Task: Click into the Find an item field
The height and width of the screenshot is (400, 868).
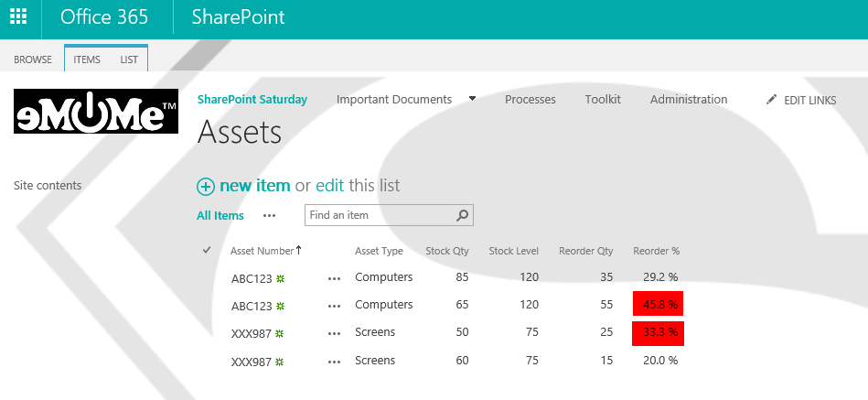Action: (380, 215)
